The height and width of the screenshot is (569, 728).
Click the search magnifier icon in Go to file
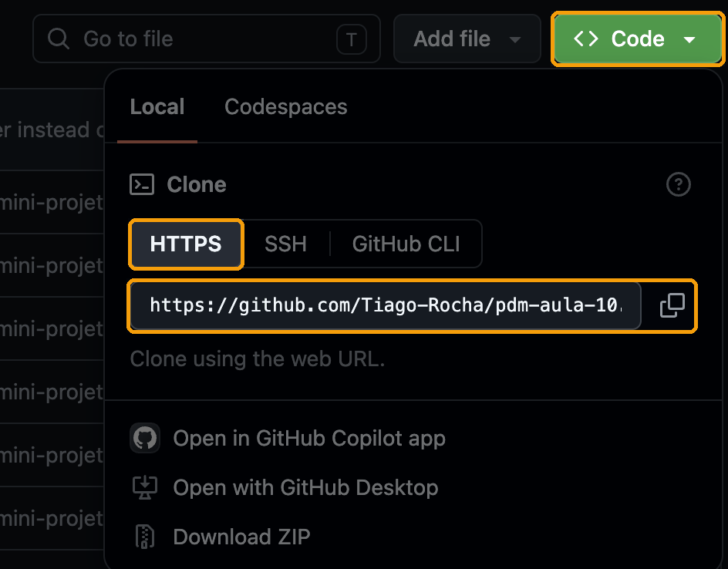(x=59, y=39)
